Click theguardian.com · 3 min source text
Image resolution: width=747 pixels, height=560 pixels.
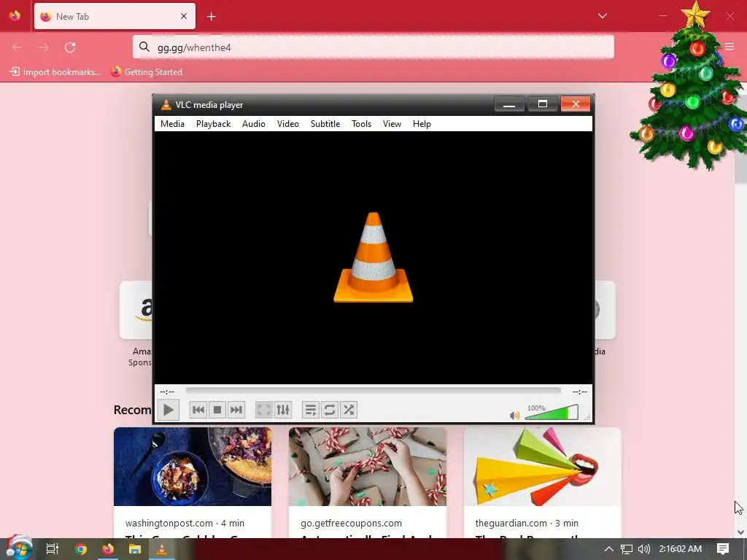pyautogui.click(x=527, y=524)
